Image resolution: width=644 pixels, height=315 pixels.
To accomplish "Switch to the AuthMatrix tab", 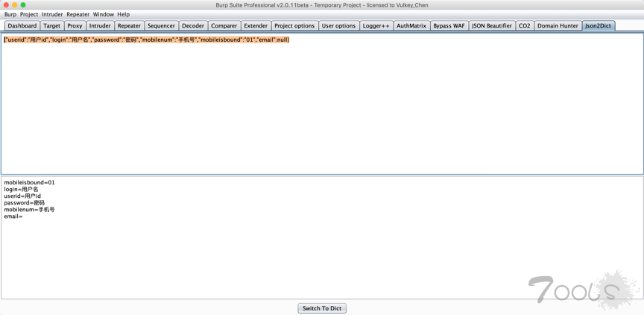I will click(411, 25).
